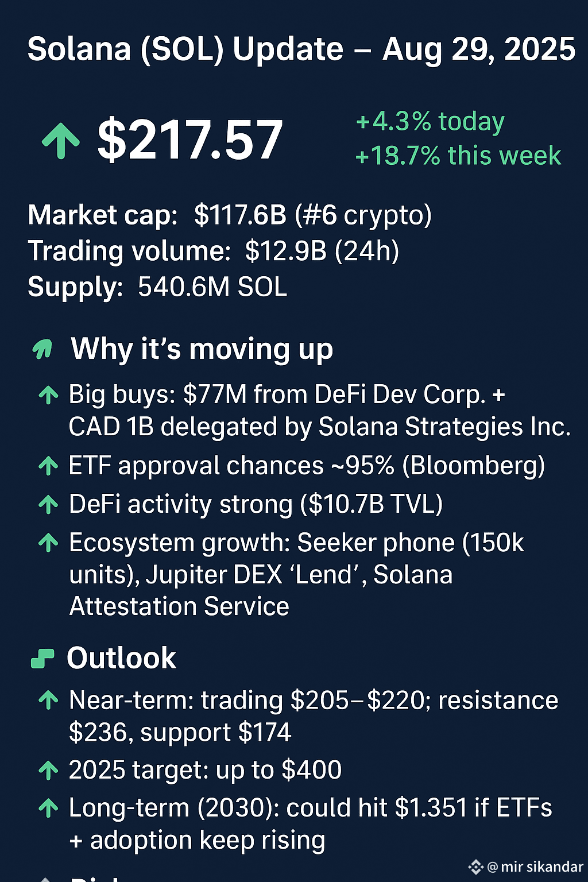Click the green chart icon next to Outlook

[42, 659]
